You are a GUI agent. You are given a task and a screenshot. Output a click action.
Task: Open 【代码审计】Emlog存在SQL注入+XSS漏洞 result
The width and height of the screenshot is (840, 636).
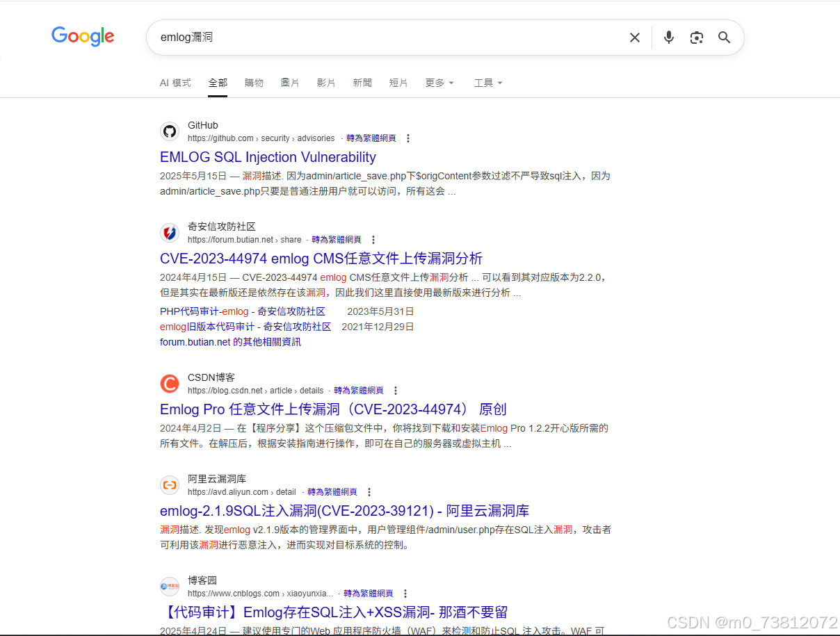tap(334, 612)
